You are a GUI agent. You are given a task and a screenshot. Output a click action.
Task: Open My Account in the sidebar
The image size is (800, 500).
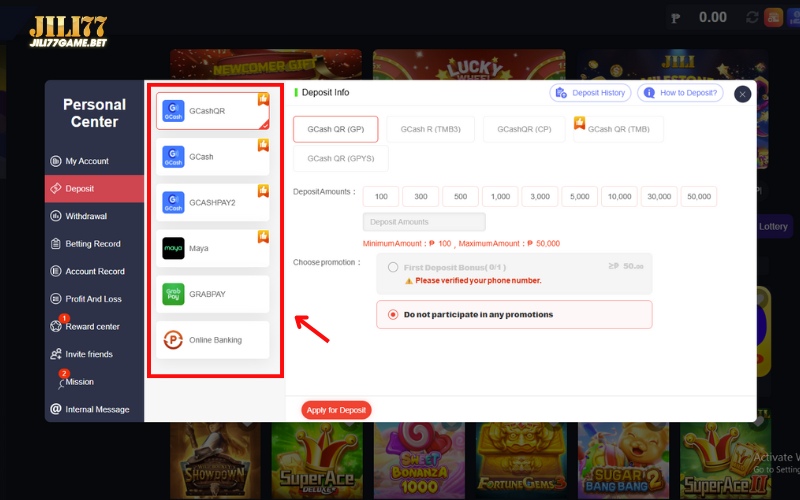pyautogui.click(x=94, y=161)
